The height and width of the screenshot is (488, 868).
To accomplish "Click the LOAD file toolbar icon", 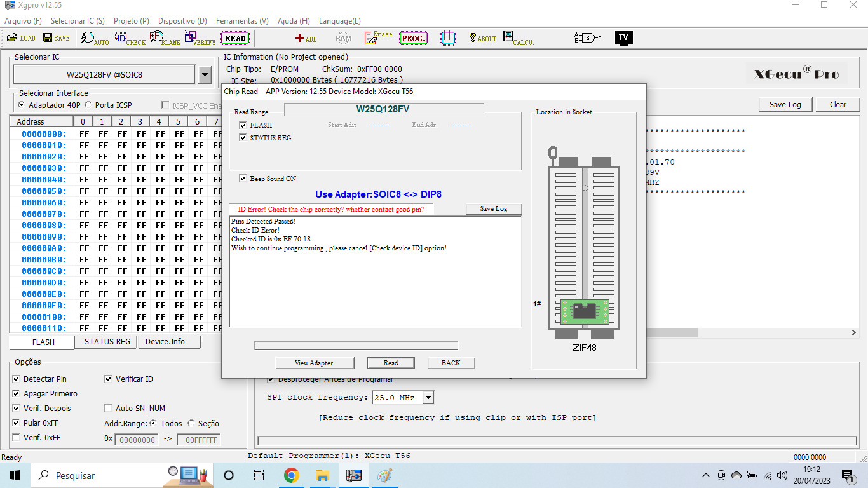I will click(x=21, y=38).
